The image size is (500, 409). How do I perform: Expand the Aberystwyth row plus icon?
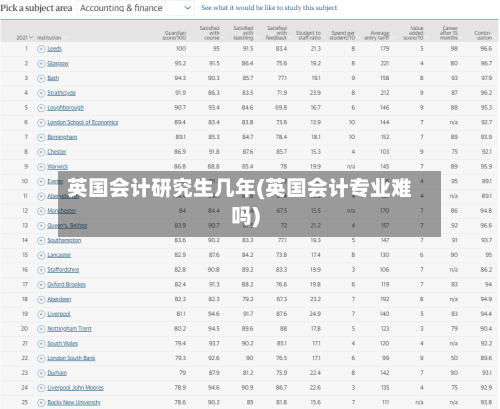[x=41, y=196]
